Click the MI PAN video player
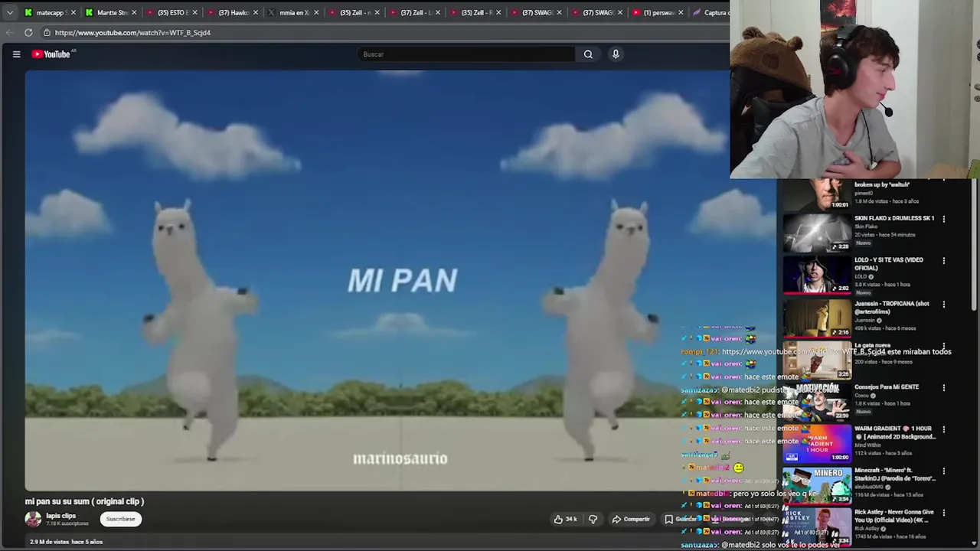 [x=400, y=280]
